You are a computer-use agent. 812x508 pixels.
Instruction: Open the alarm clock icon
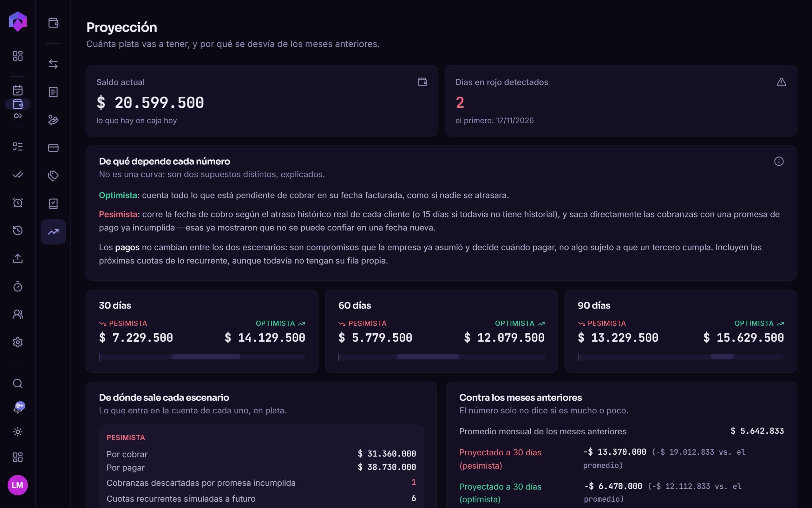tap(17, 203)
